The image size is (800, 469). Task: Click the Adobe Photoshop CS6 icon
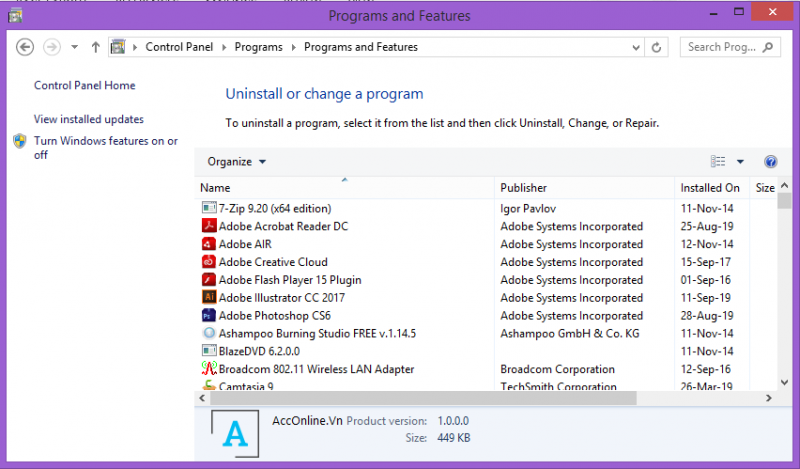[x=209, y=315]
